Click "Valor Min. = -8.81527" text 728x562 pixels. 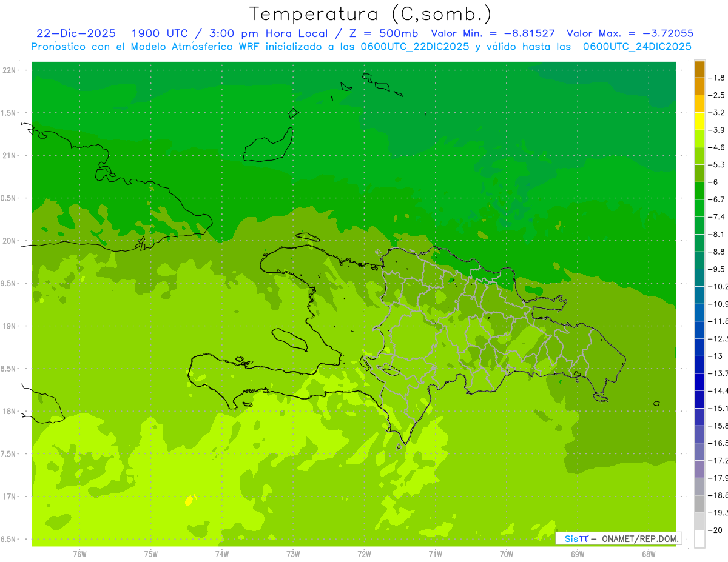493,33
